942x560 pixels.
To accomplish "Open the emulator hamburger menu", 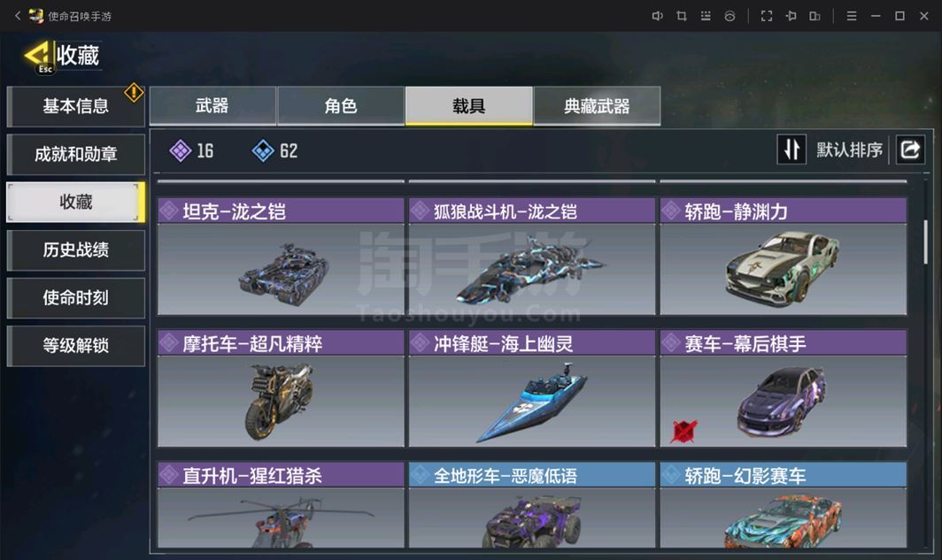I will point(852,16).
